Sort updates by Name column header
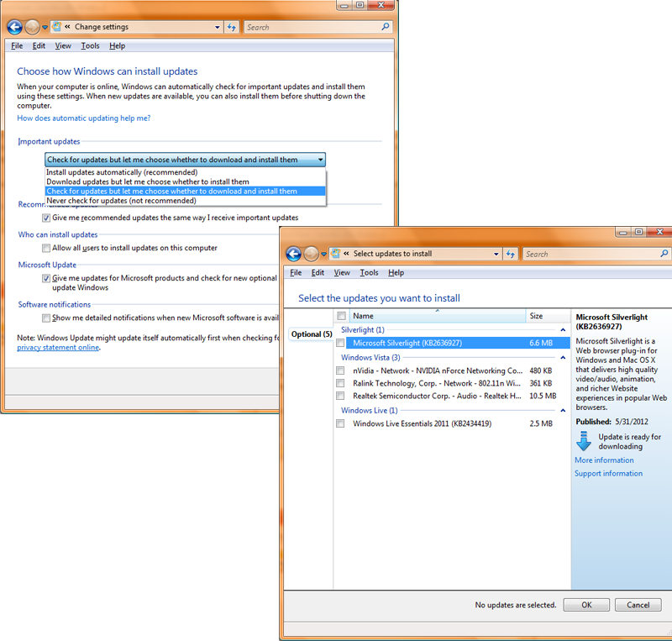Image resolution: width=672 pixels, height=641 pixels. pos(438,316)
